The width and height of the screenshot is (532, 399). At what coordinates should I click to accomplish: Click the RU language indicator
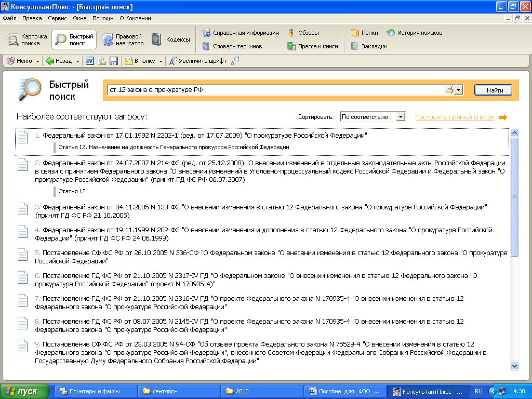pyautogui.click(x=478, y=392)
